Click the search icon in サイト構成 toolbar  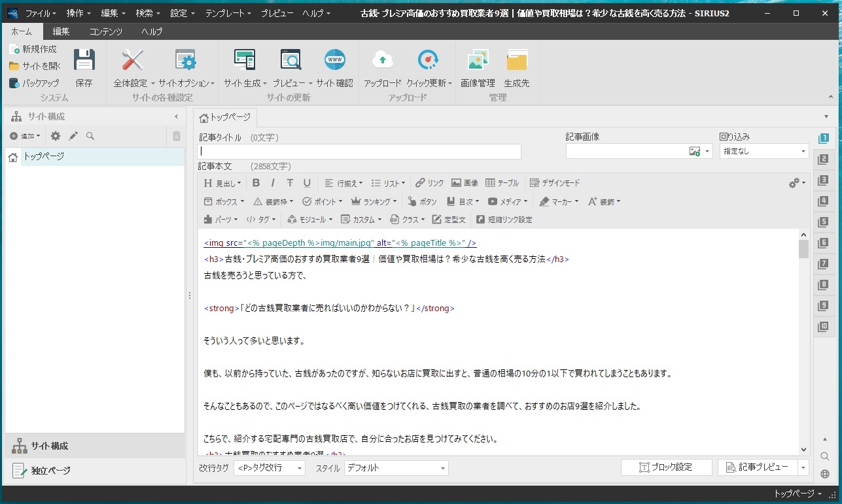[x=90, y=136]
